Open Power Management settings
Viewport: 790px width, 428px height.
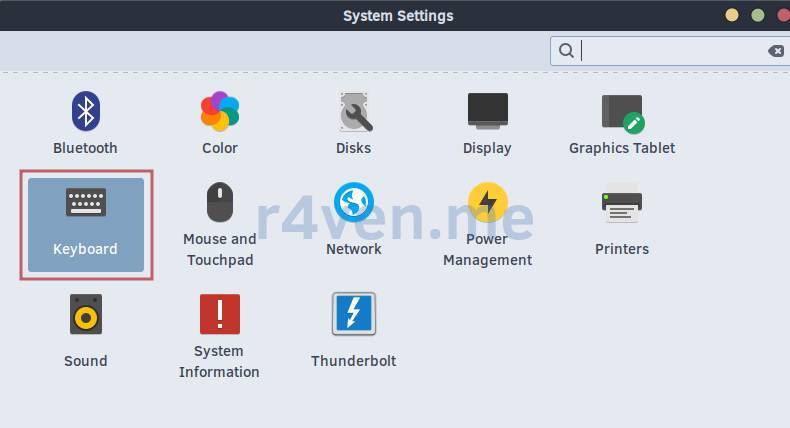487,225
